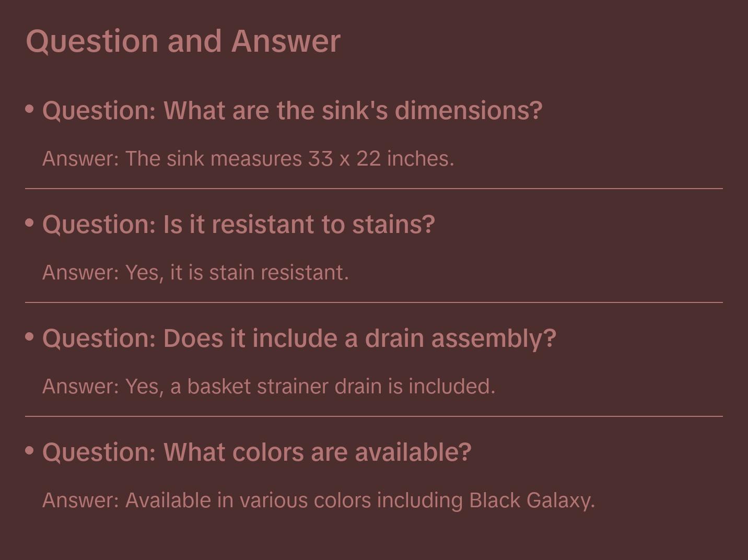Click the "Yes, it is stain resistant" answer

click(195, 273)
